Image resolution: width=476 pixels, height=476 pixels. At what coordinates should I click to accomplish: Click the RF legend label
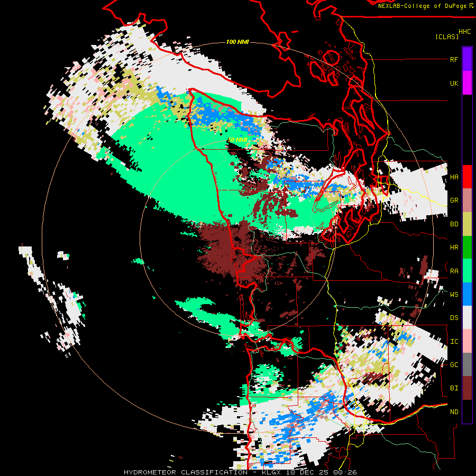pos(454,59)
